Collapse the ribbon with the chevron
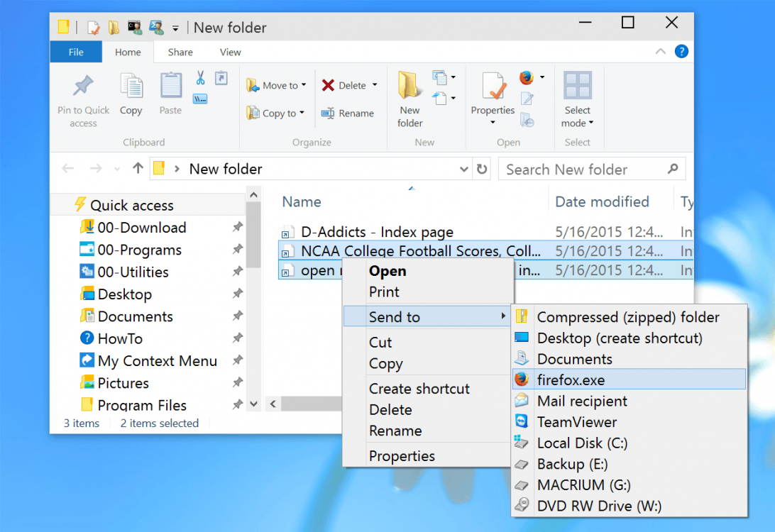Viewport: 775px width, 532px height. [x=660, y=51]
